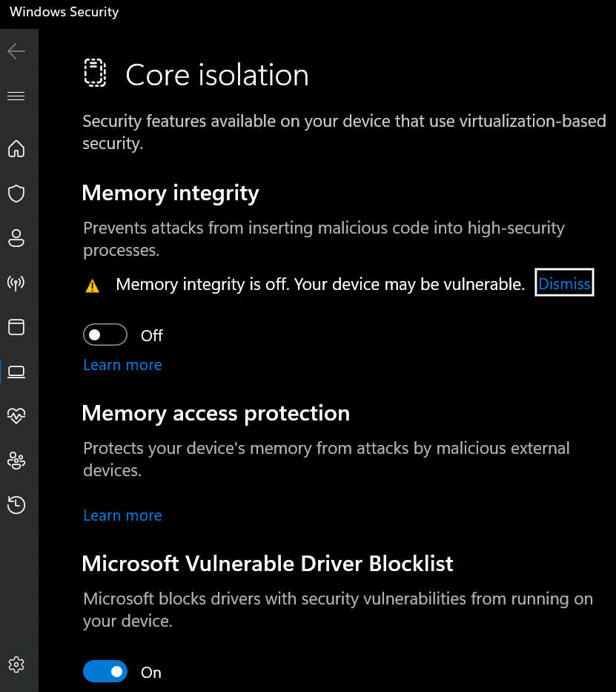Disable the Microsoft Vulnerable Driver Blocklist

[x=105, y=671]
